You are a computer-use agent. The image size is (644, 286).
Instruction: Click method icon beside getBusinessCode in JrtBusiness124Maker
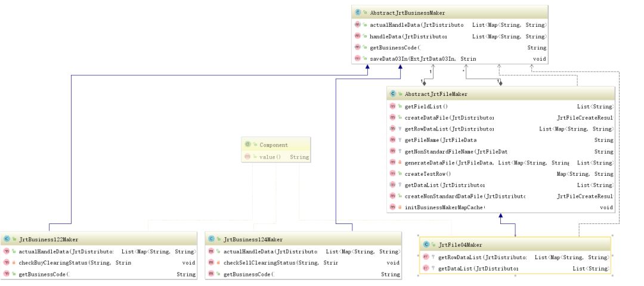tap(211, 273)
